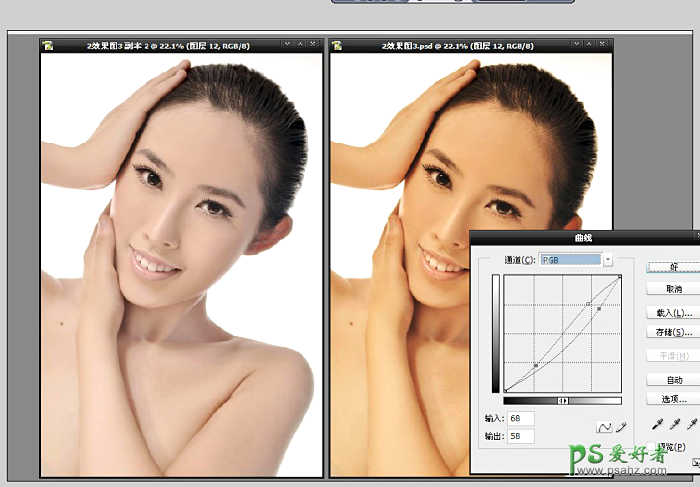Click the left document window's title icon

[47, 45]
